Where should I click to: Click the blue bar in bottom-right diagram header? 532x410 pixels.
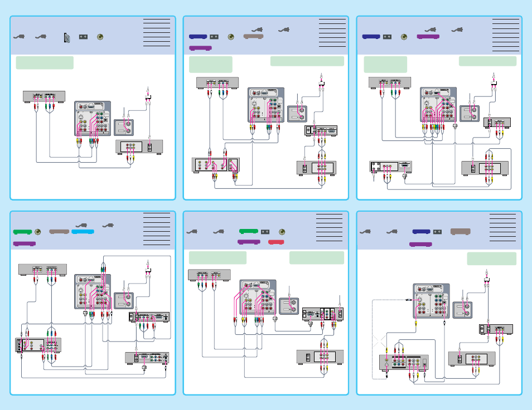pyautogui.click(x=422, y=232)
